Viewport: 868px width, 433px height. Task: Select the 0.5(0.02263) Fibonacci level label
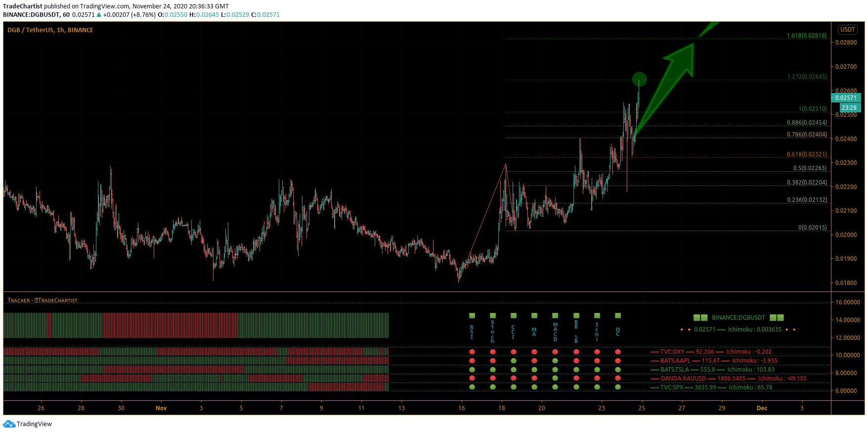point(810,168)
